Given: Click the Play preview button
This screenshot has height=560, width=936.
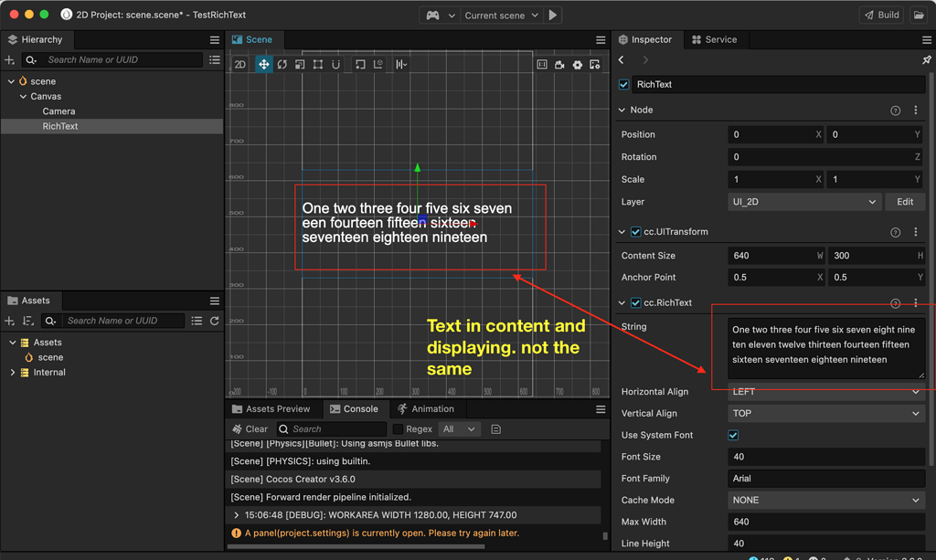Looking at the screenshot, I should tap(553, 16).
